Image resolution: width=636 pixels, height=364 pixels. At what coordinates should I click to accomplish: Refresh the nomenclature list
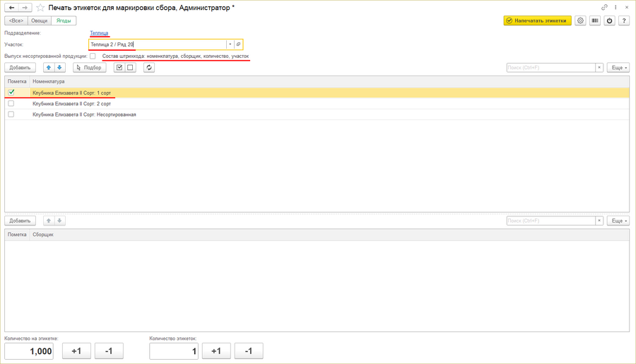(149, 68)
